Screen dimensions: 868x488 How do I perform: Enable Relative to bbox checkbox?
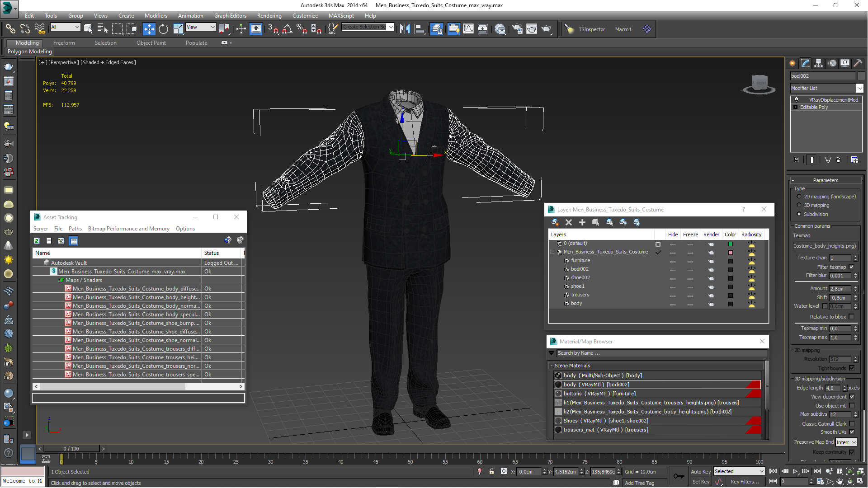click(x=852, y=317)
